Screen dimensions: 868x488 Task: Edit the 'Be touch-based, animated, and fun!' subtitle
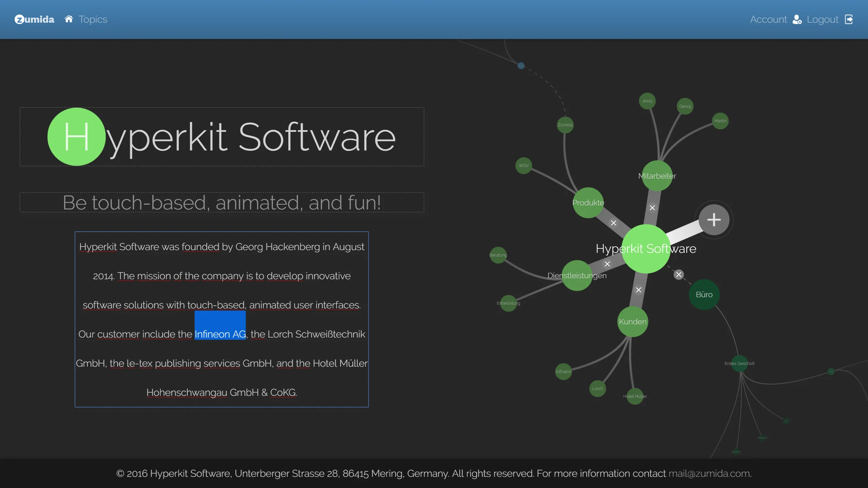222,202
